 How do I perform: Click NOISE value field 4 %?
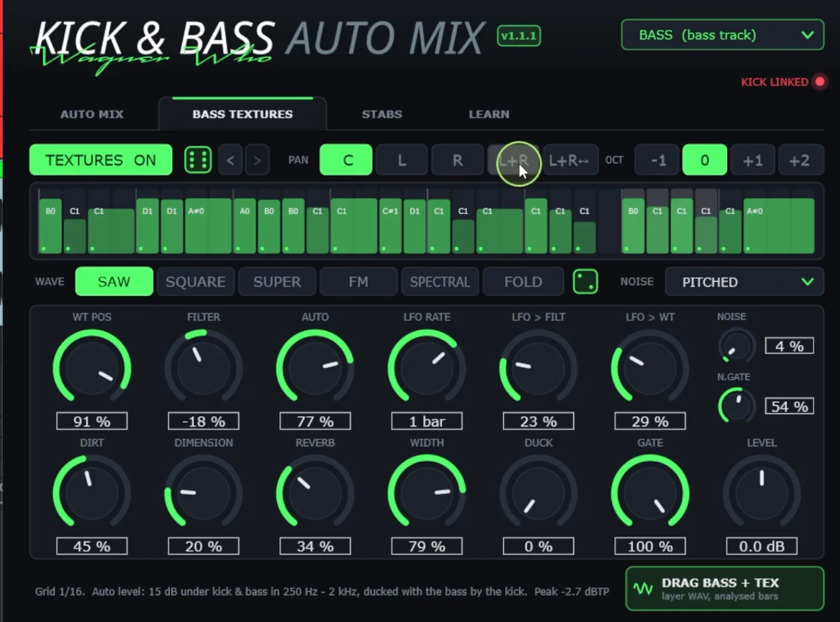coord(789,346)
